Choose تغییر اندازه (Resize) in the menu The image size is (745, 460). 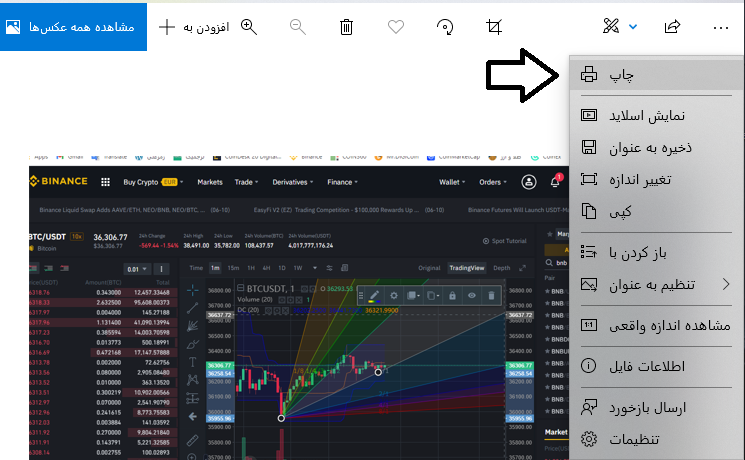pyautogui.click(x=656, y=179)
